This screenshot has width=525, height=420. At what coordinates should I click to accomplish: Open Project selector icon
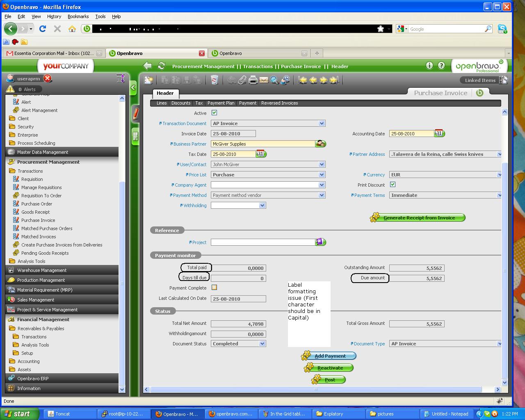tap(320, 242)
